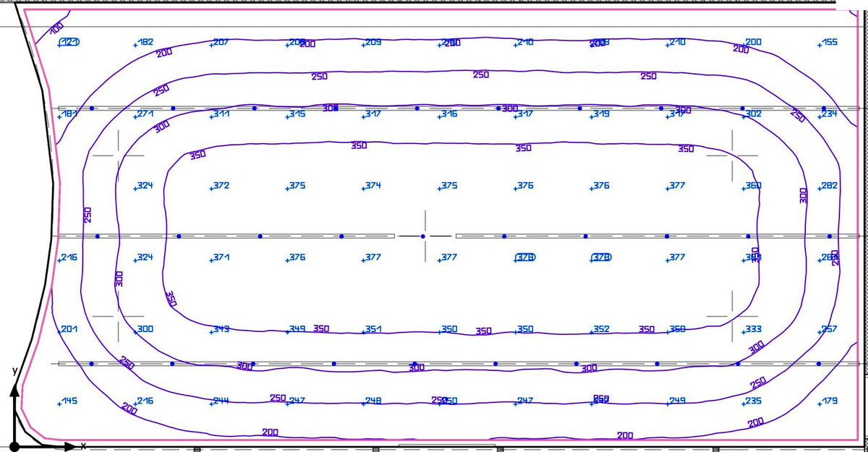This screenshot has width=868, height=452.
Task: Select the point value 343
Action: click(x=221, y=329)
